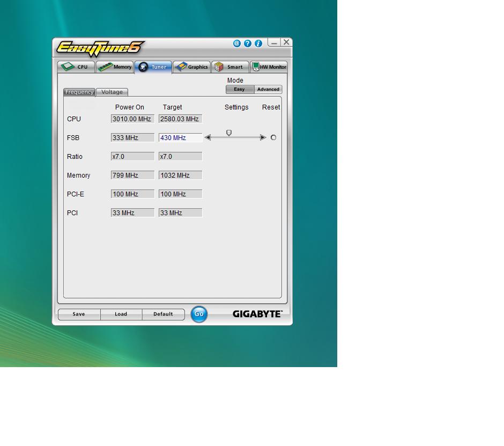Open the info (i) icon
Screen dimensions: 504x446
[x=258, y=43]
